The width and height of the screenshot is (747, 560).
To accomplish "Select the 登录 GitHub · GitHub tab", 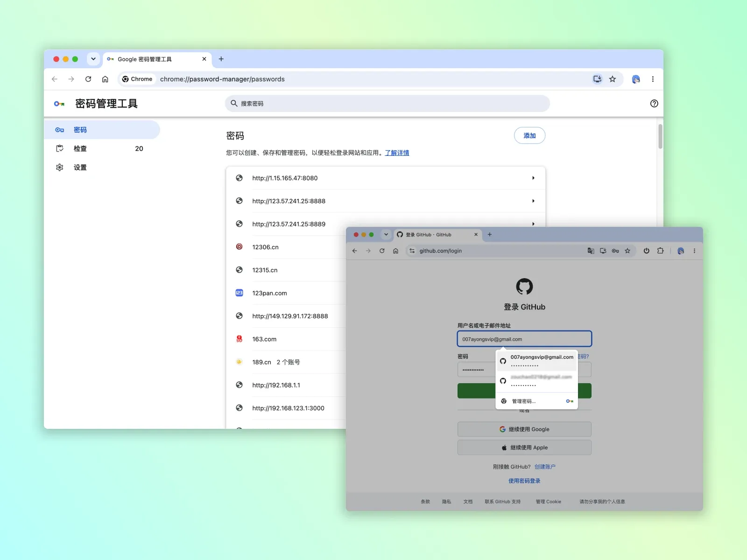I will (x=437, y=235).
